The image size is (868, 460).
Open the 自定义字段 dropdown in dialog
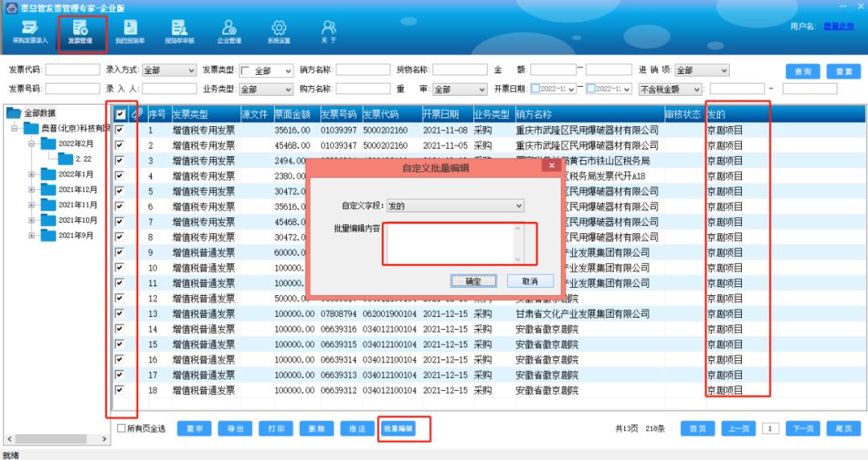(518, 206)
